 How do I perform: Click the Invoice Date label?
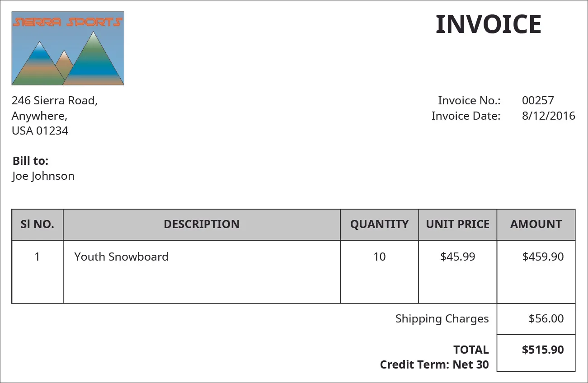pyautogui.click(x=466, y=116)
